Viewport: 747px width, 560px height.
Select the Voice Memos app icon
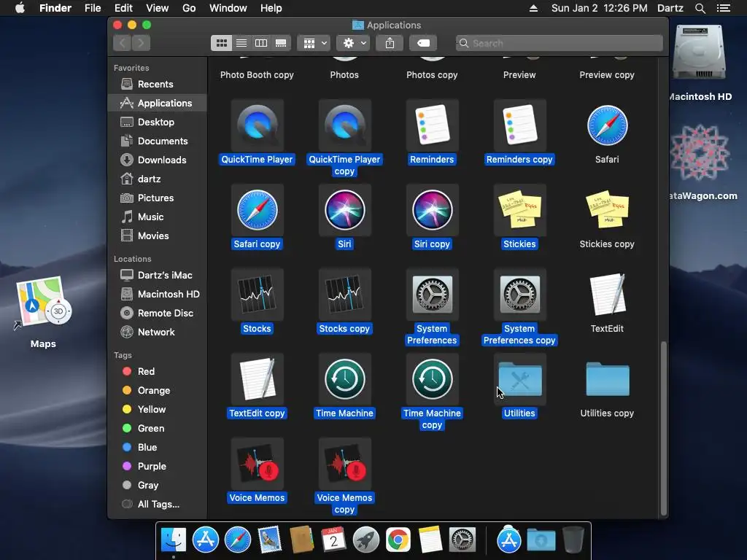258,464
